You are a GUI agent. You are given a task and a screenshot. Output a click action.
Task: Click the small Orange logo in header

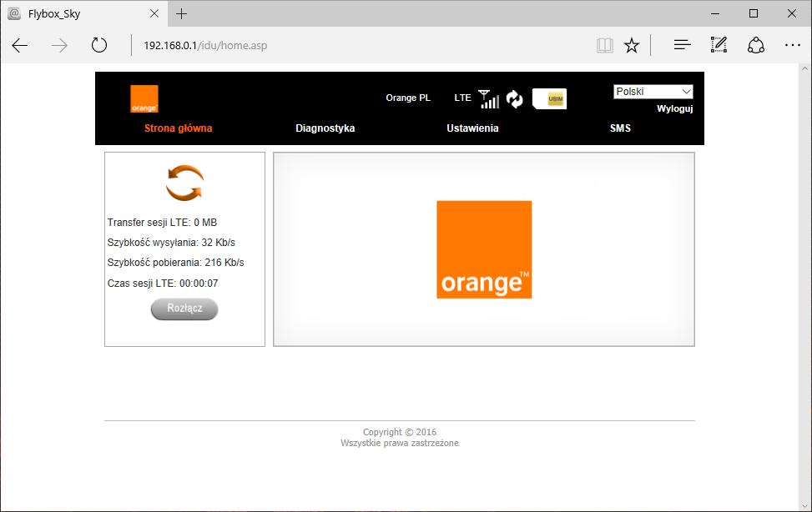coord(144,98)
